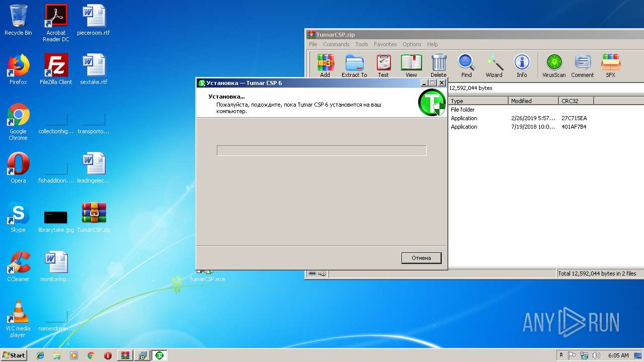The height and width of the screenshot is (362, 644).
Task: Open the Commands menu in WinRAR
Action: click(x=336, y=44)
